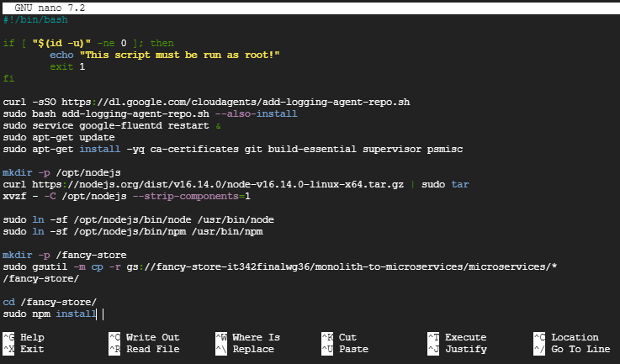Select the Exit shortcut label

[x=32, y=349]
